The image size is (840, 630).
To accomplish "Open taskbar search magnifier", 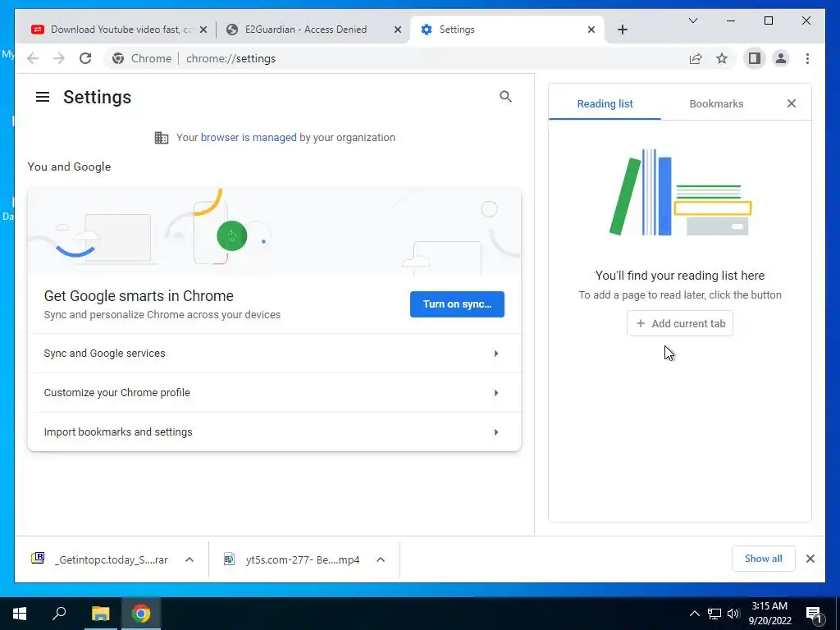I will (x=59, y=612).
